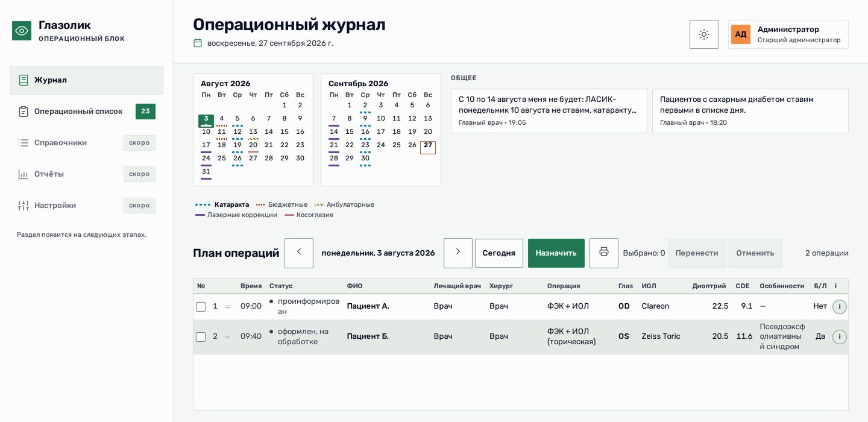This screenshot has height=422, width=868.
Task: Click the list icon beside Справочники
Action: click(x=24, y=143)
